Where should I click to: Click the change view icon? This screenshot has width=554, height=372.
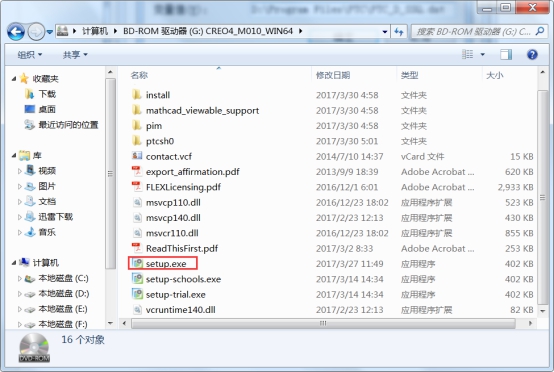(467, 54)
